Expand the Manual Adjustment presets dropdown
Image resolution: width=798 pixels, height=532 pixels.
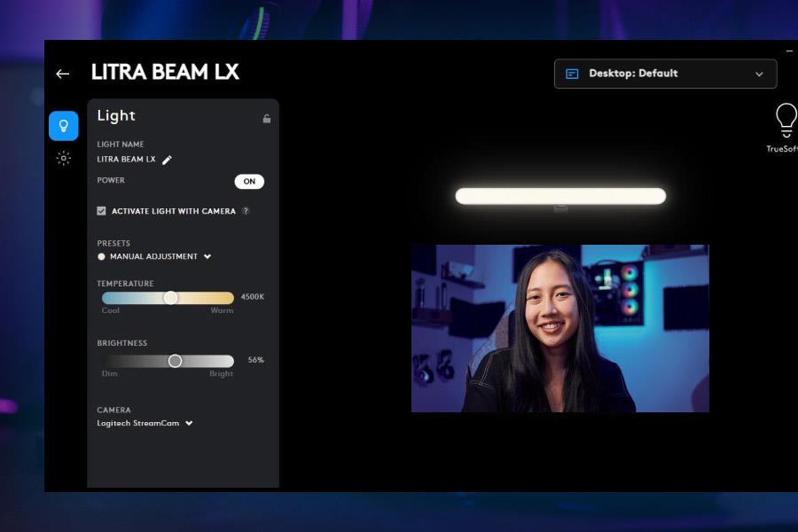click(x=154, y=256)
